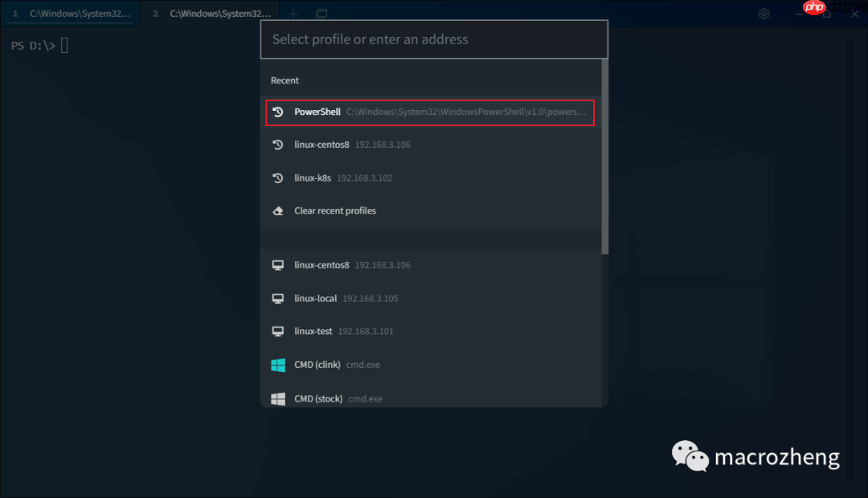
Task: Open the Settings gear icon
Action: coord(764,14)
